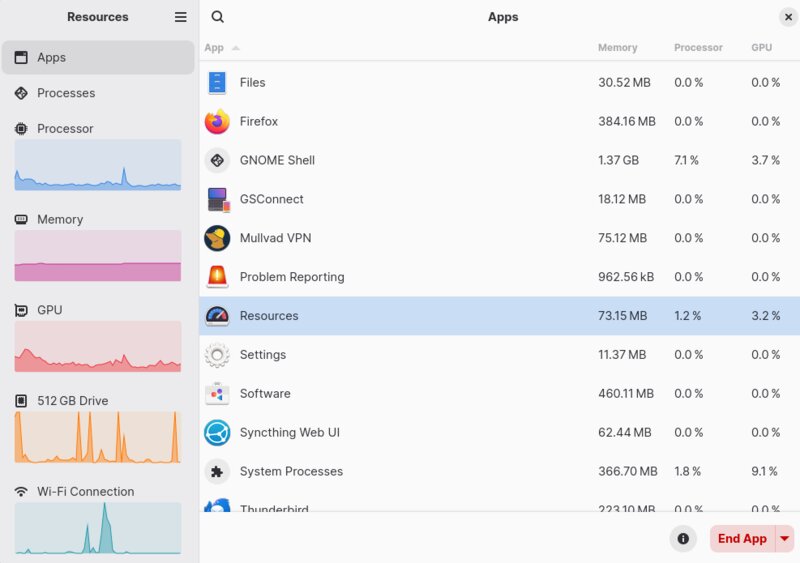
Task: Click the Syncthing Web UI icon
Action: [x=217, y=432]
